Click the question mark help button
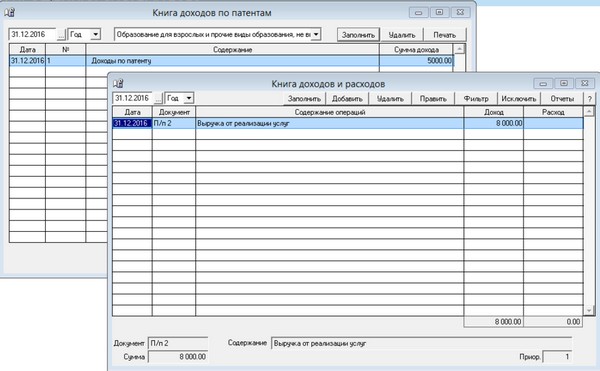This screenshot has height=371, width=600. point(590,99)
